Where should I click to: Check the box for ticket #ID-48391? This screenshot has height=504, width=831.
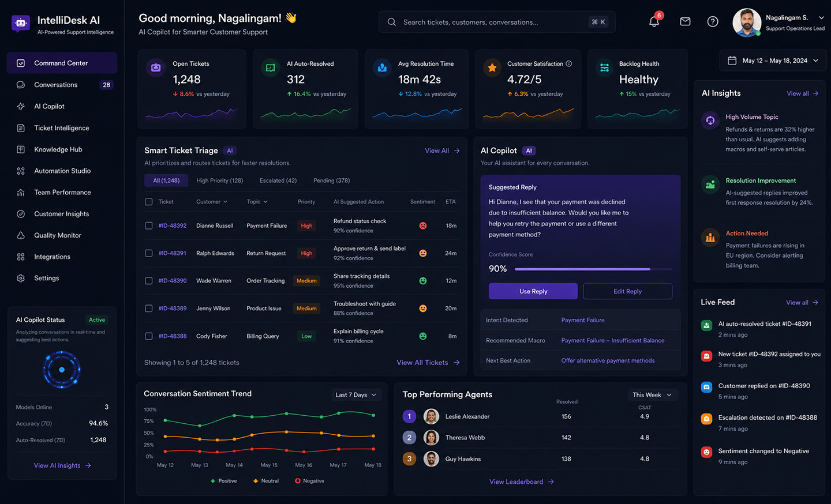[x=149, y=253]
